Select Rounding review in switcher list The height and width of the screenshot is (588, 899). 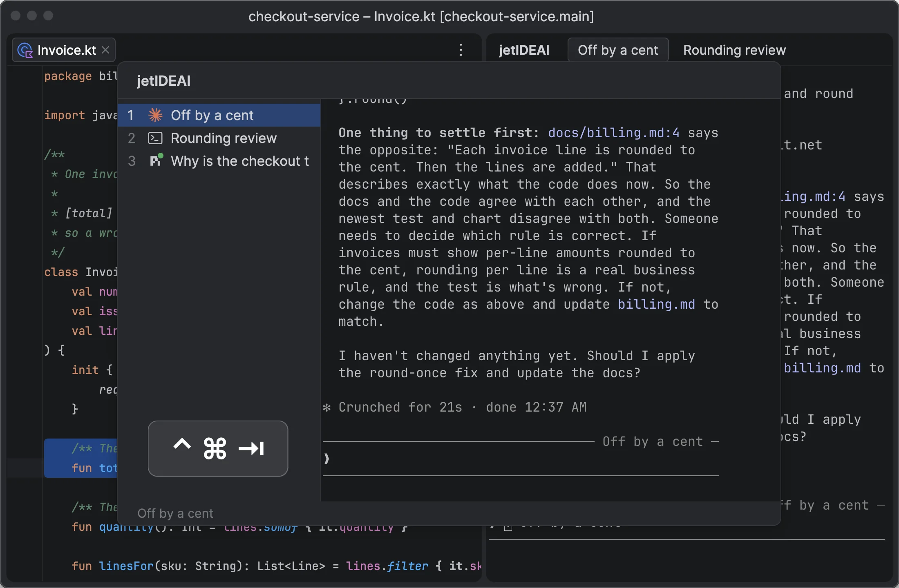tap(219, 138)
